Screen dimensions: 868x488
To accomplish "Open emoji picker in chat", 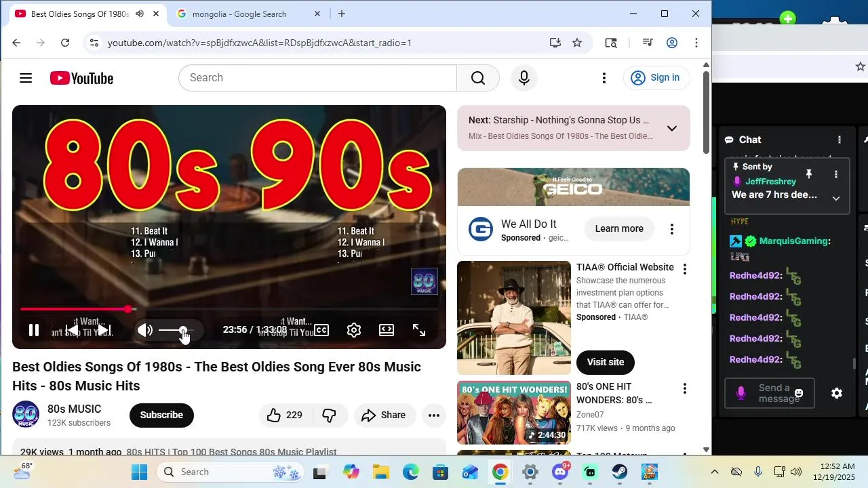I will tap(799, 393).
